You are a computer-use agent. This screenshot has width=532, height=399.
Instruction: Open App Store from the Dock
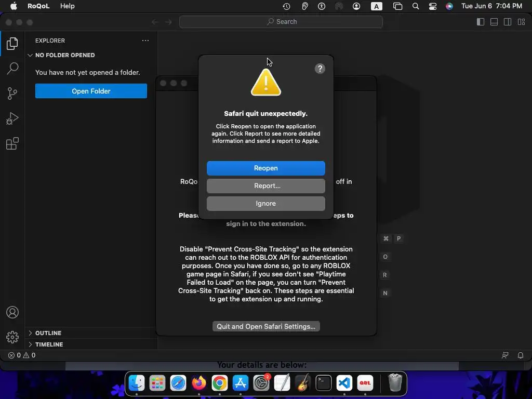coord(241,383)
